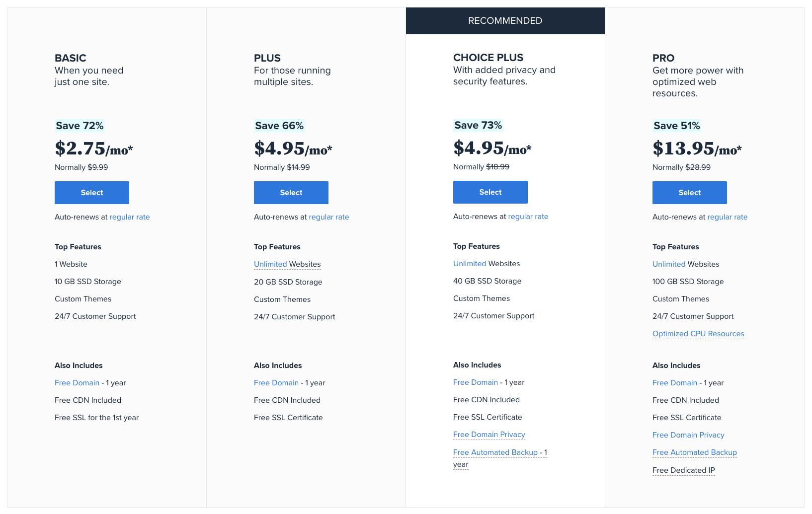
Task: Open Free Automated Backup details in Pro
Action: pyautogui.click(x=694, y=452)
